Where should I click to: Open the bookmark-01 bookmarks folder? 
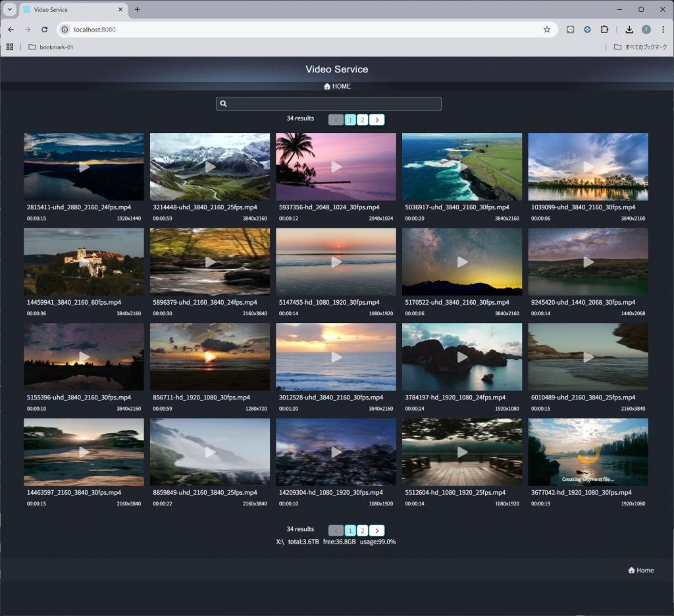point(51,47)
